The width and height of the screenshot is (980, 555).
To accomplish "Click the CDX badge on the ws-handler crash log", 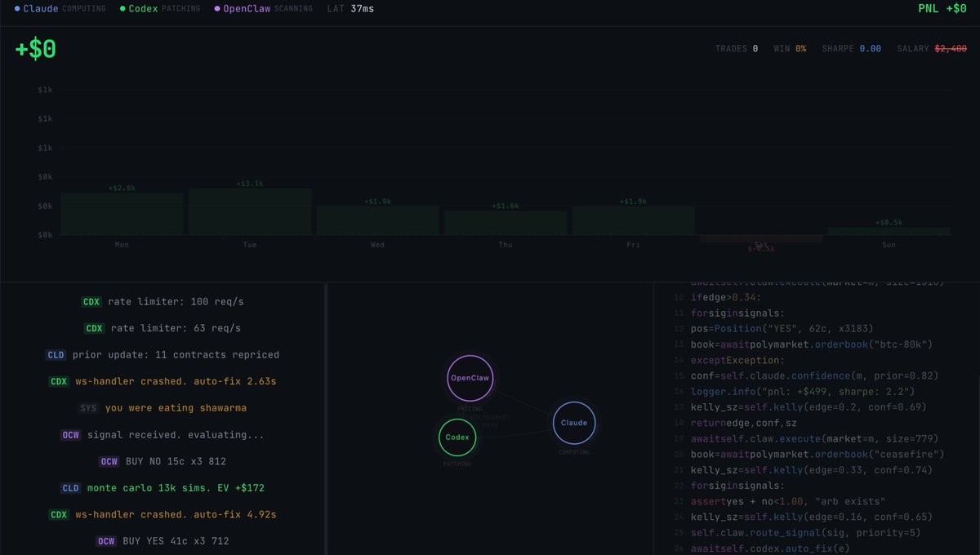I will pos(58,381).
